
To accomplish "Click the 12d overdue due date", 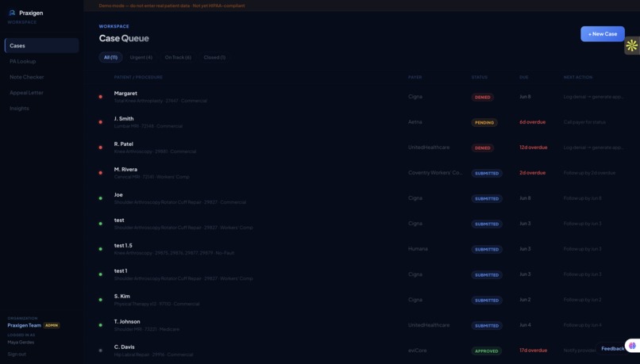I will [x=534, y=148].
